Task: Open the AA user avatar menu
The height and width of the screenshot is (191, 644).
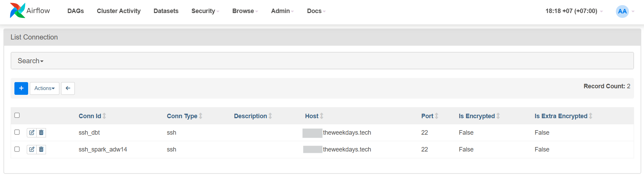Action: (x=622, y=11)
